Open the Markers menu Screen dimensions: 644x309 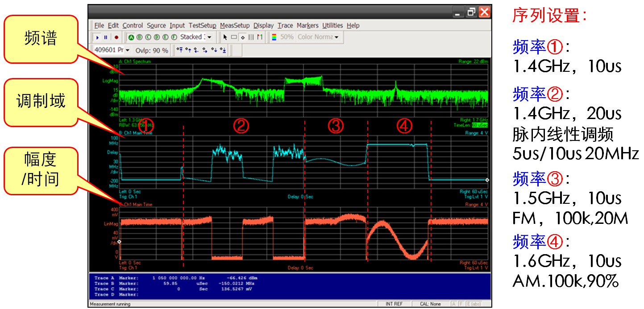[307, 25]
